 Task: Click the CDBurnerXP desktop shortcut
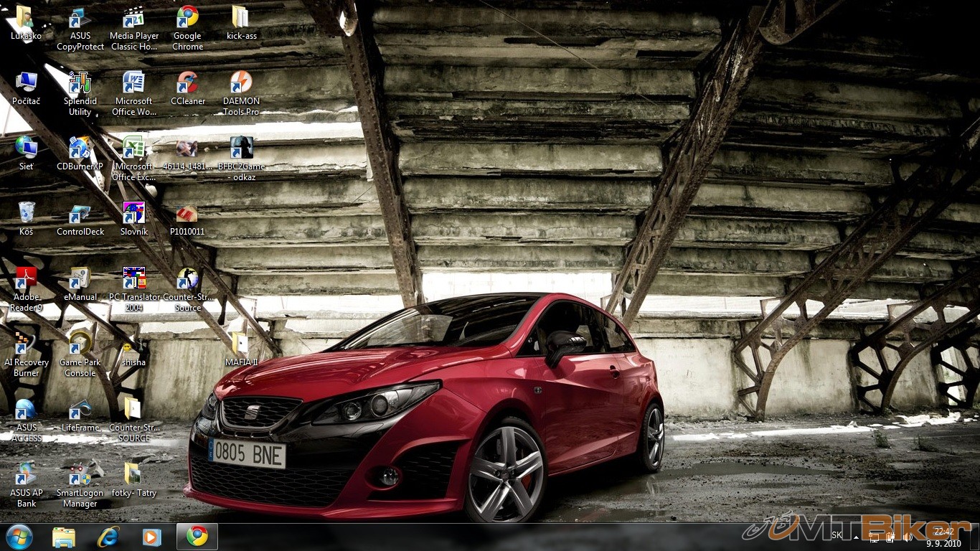(x=80, y=149)
